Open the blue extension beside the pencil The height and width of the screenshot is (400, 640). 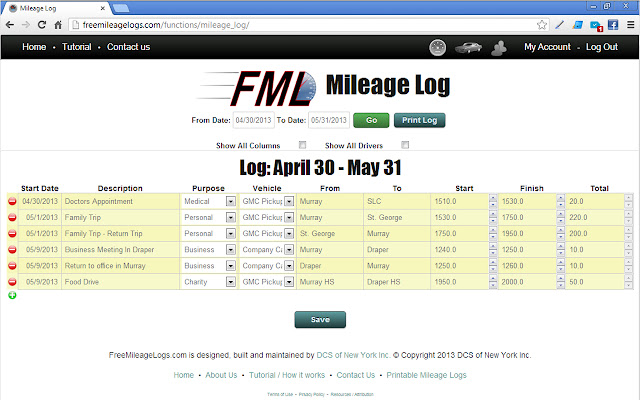pos(578,25)
